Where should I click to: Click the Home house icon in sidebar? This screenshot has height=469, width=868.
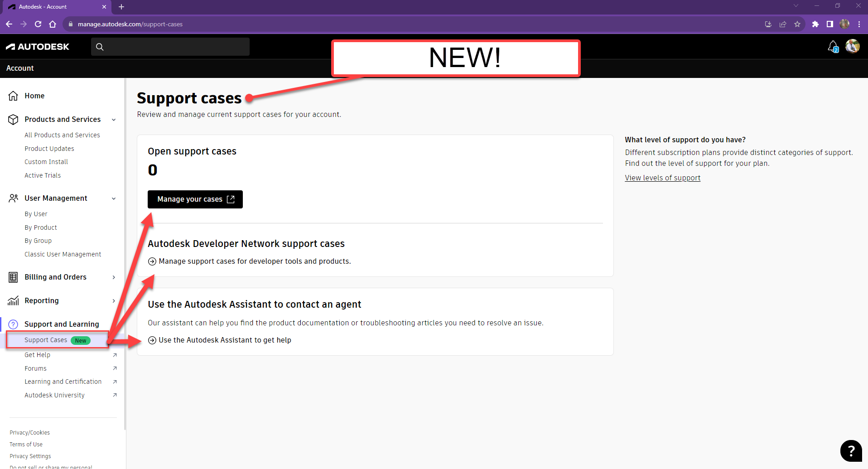[14, 96]
